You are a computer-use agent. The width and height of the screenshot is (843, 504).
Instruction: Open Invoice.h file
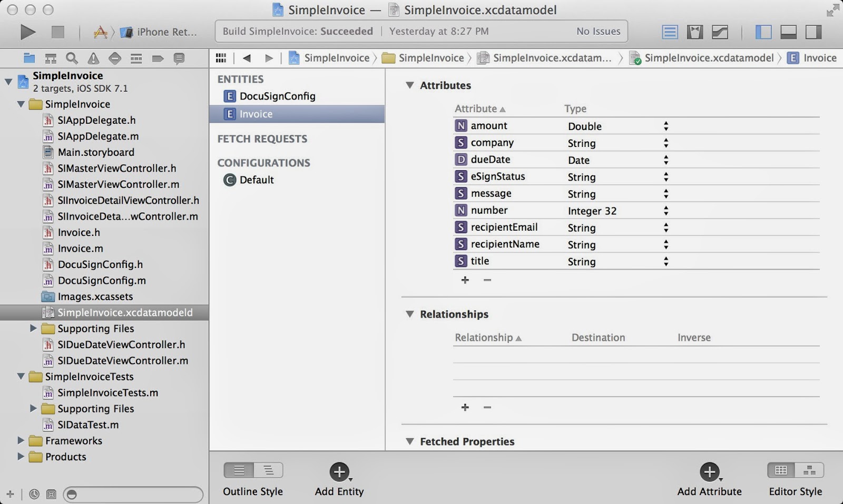coord(79,232)
